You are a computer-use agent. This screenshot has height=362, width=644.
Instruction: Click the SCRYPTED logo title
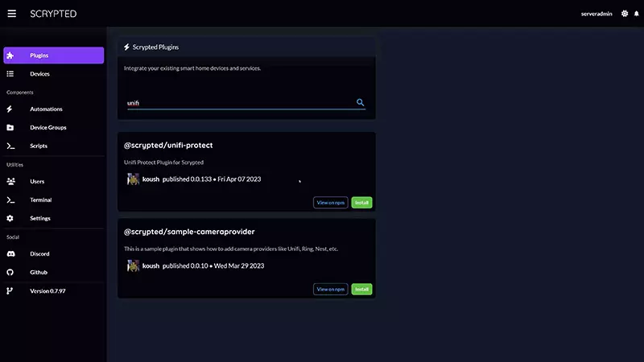53,14
